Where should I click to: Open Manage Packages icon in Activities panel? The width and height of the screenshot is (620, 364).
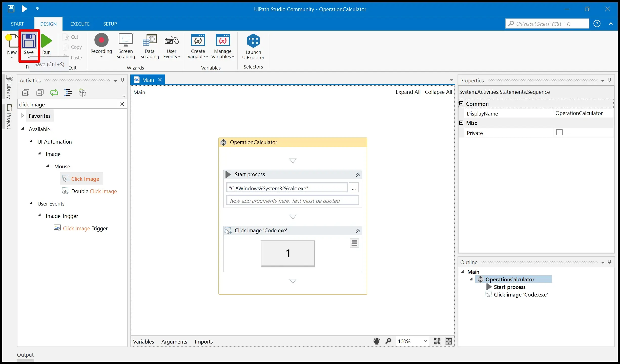82,93
